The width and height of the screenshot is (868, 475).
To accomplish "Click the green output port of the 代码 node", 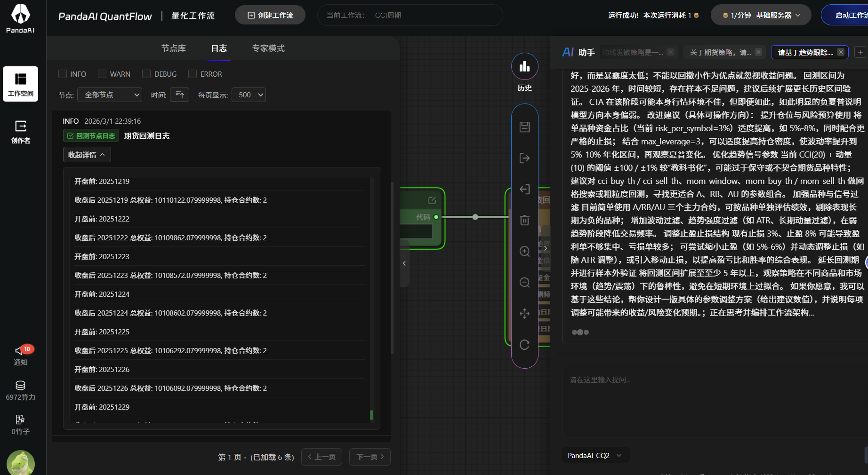I will tap(436, 217).
